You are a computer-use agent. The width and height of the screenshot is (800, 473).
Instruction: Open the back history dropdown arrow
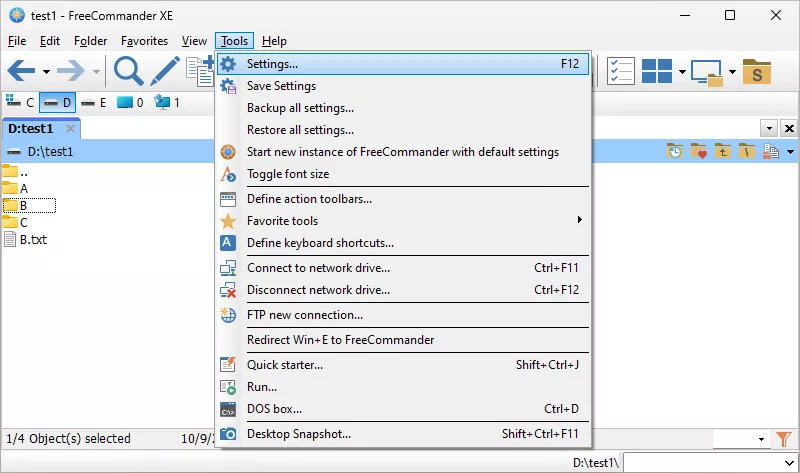(x=46, y=71)
